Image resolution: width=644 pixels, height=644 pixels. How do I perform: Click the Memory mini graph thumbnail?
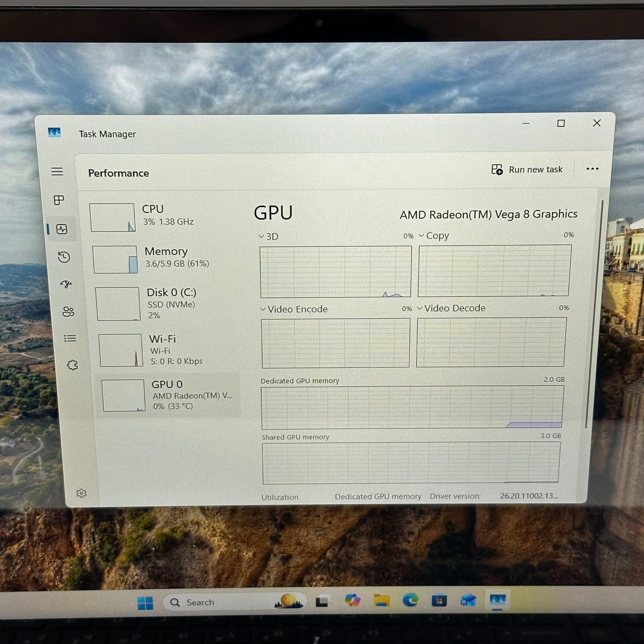click(x=115, y=259)
